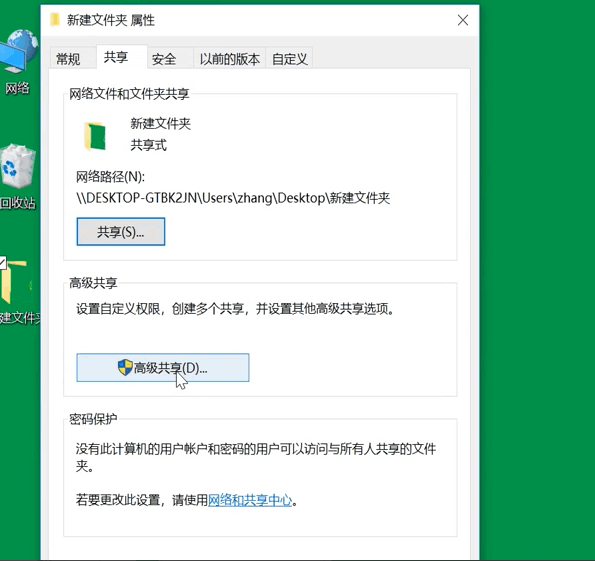The height and width of the screenshot is (561, 595).
Task: Click the 共享(S)... button
Action: point(121,232)
